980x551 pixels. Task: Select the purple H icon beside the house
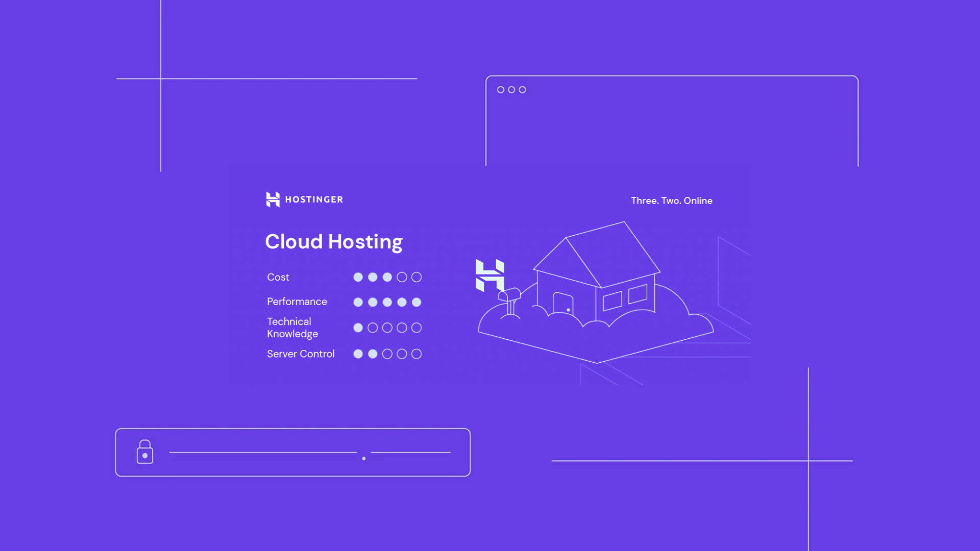coord(489,275)
